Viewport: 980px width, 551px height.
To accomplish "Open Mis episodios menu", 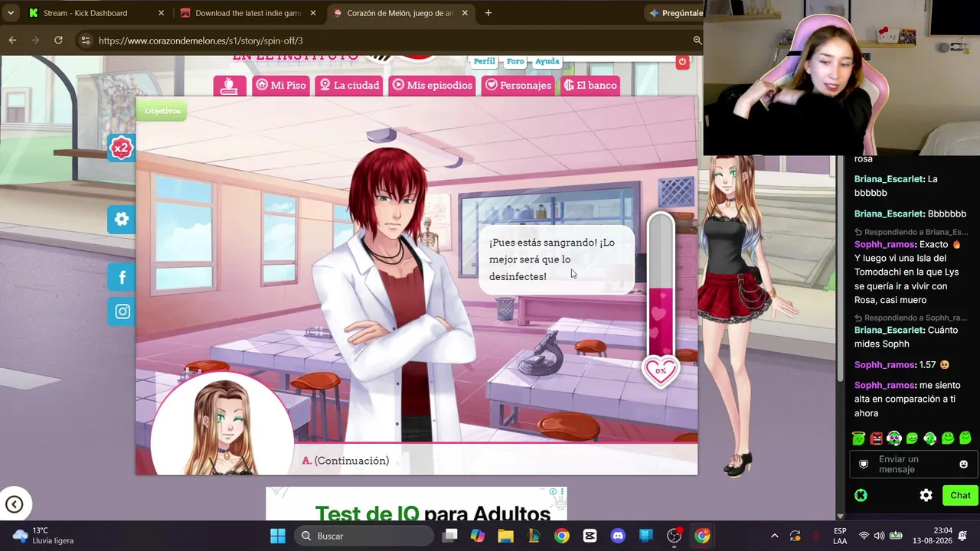I will click(x=433, y=86).
